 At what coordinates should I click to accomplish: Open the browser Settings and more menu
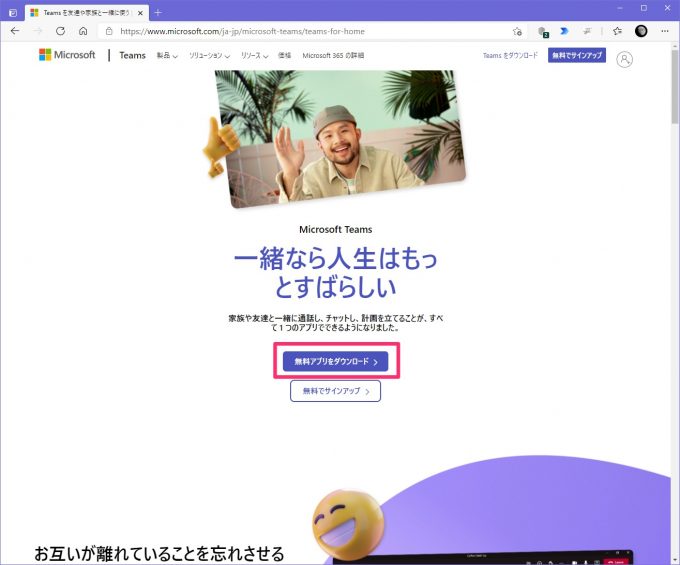tap(664, 31)
